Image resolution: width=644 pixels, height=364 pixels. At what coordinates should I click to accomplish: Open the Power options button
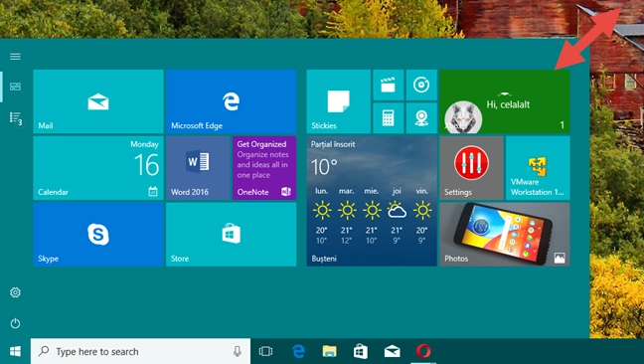(x=15, y=323)
